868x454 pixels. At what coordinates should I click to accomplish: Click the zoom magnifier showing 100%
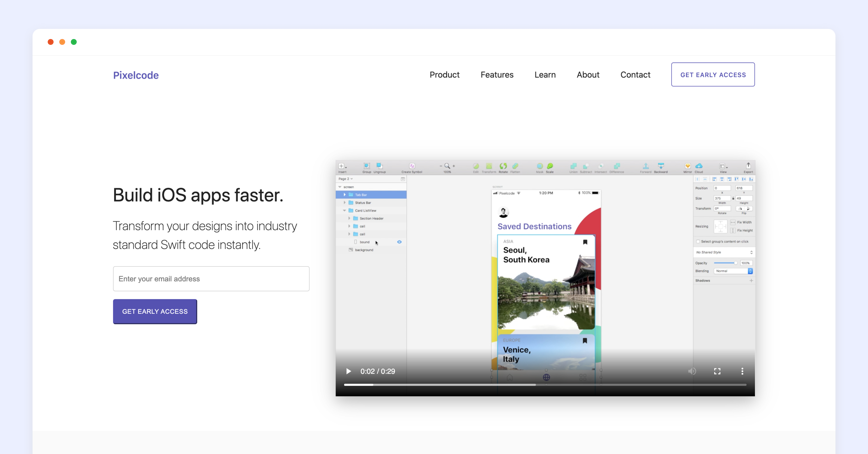[447, 166]
